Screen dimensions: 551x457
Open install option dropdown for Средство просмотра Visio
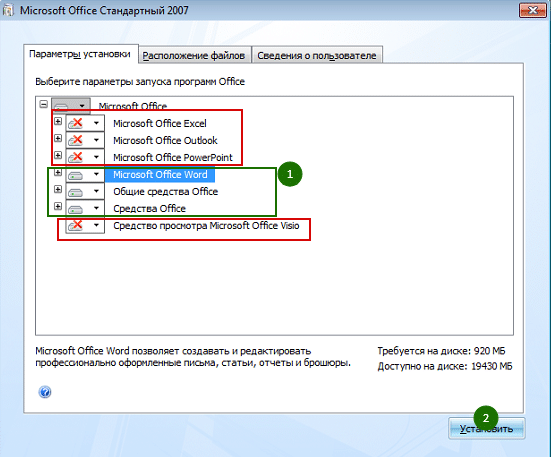pos(85,225)
